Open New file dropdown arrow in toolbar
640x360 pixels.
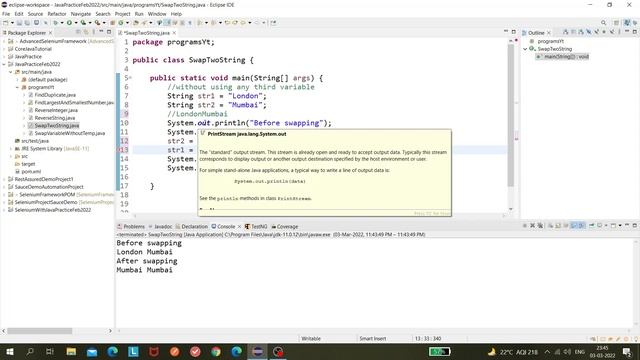[12, 23]
